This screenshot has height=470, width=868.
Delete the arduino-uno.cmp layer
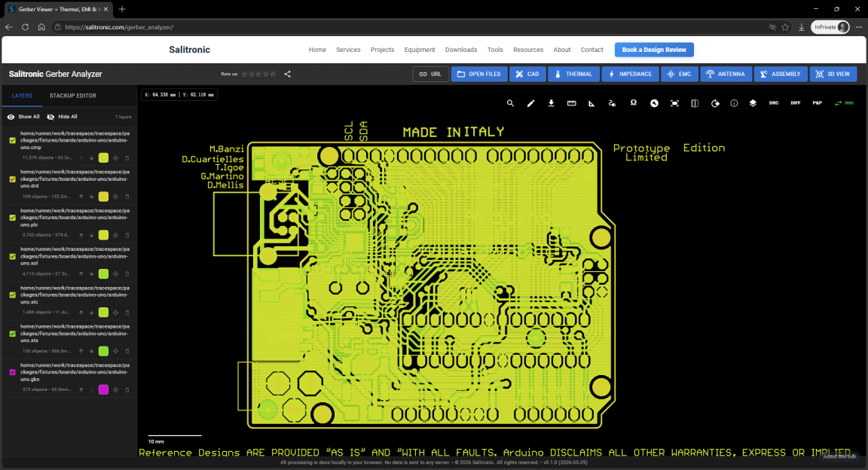[127, 158]
